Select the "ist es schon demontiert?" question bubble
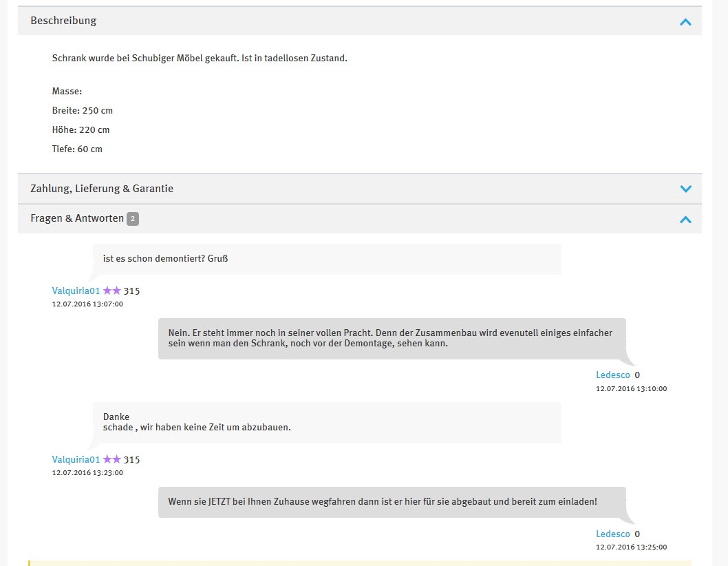Viewport: 728px width, 566px height. pyautogui.click(x=327, y=259)
